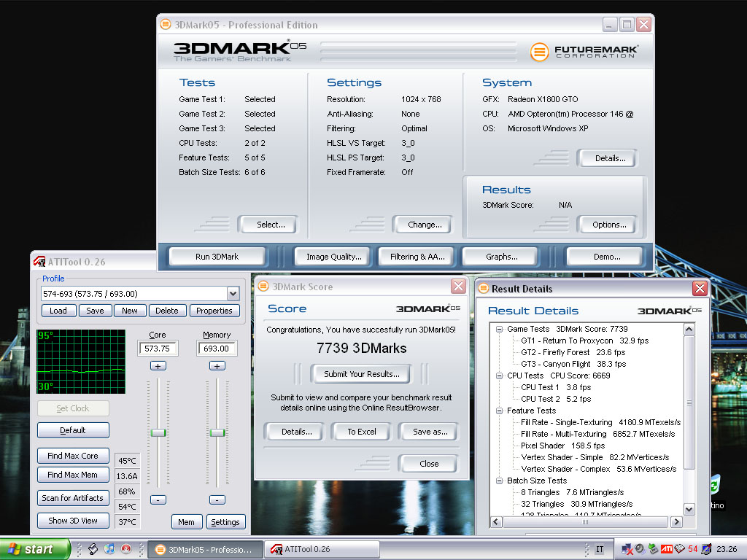Open the Graphs dialog
The width and height of the screenshot is (747, 560).
click(502, 257)
